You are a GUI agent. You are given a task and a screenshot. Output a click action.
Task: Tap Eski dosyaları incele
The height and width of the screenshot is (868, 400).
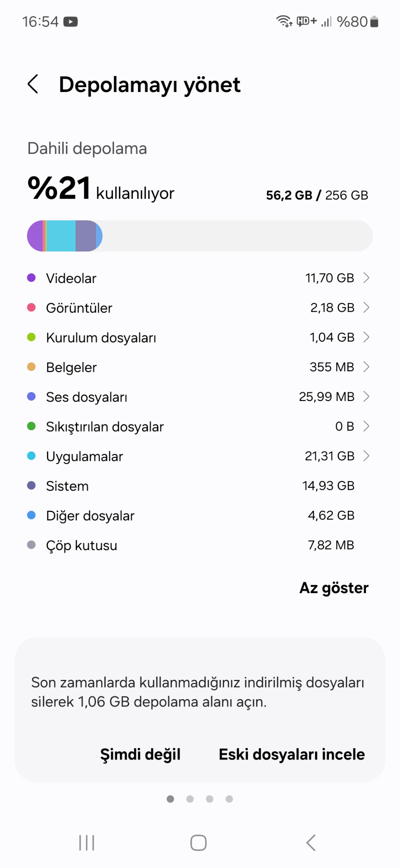292,754
